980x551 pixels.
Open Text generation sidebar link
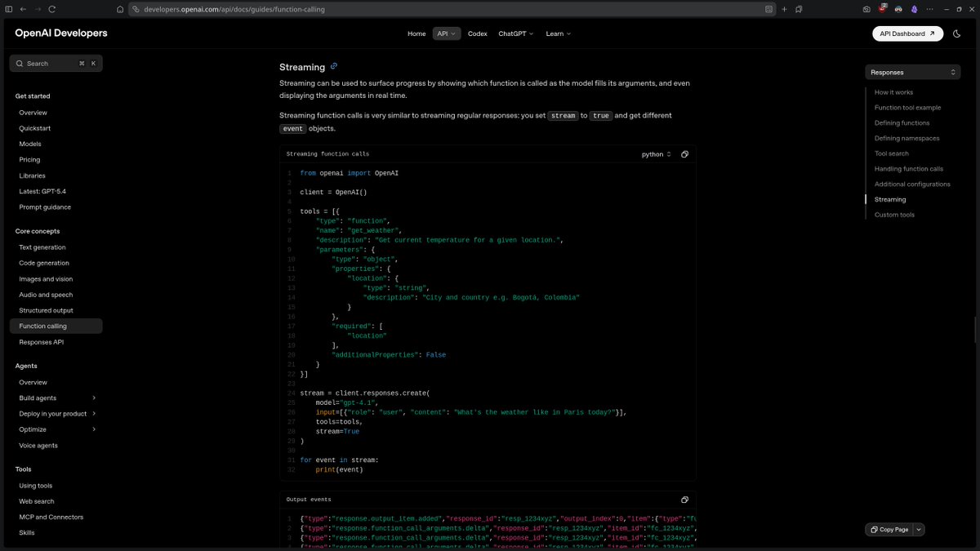(x=42, y=247)
